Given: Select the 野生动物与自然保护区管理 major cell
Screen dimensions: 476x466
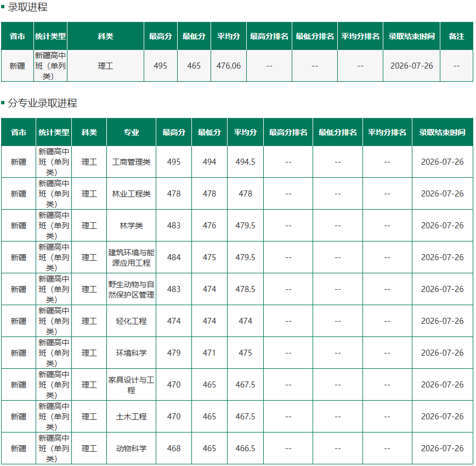Looking at the screenshot, I should click(x=131, y=289).
